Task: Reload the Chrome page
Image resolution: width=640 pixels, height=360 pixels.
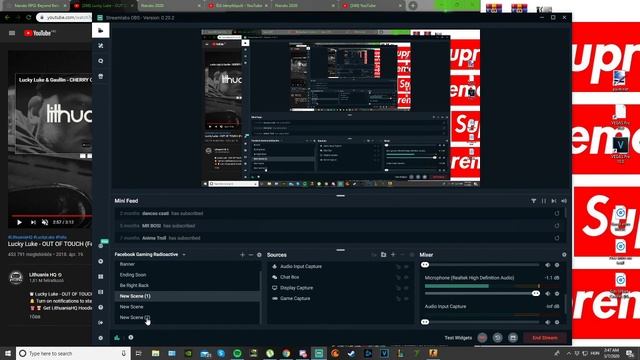Action: (28, 18)
